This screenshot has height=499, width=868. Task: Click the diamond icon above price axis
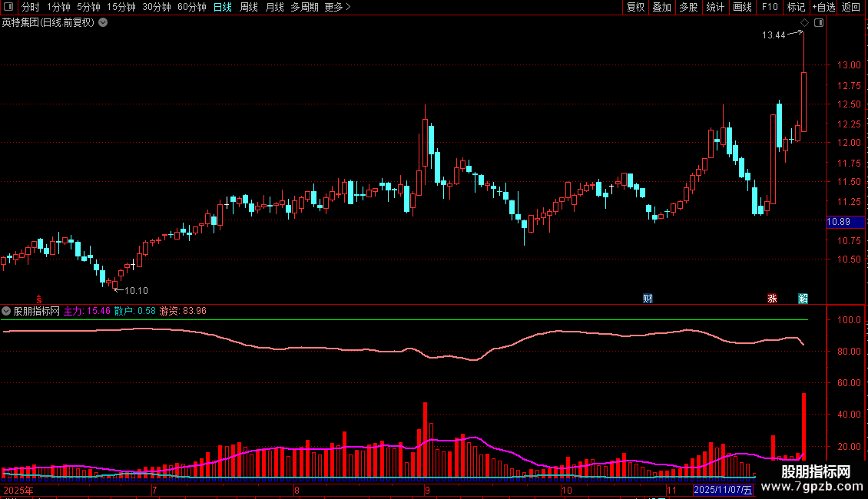pos(804,23)
